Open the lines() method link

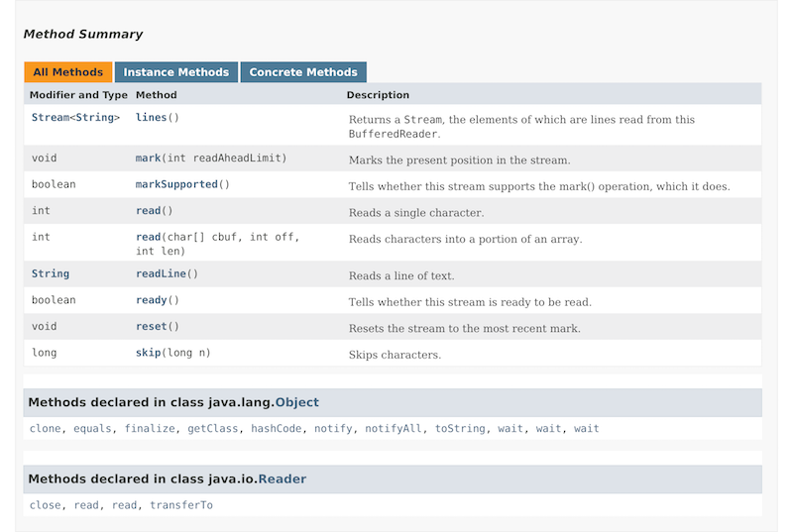pyautogui.click(x=152, y=117)
